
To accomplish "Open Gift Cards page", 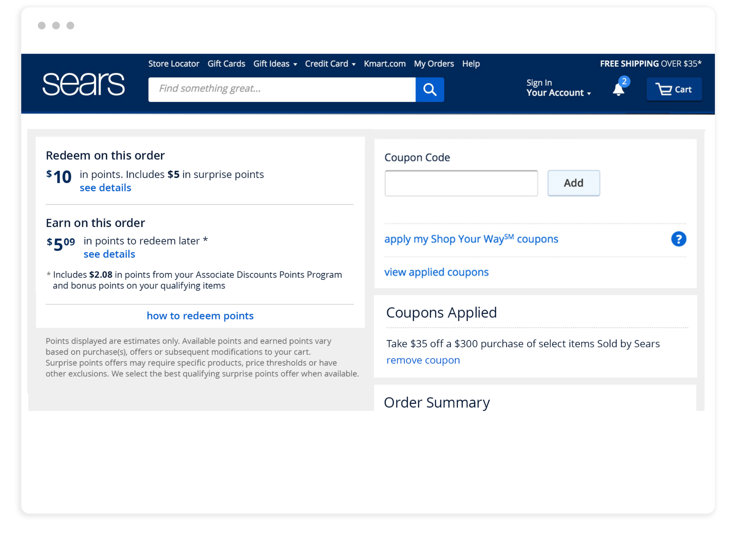I will [226, 64].
